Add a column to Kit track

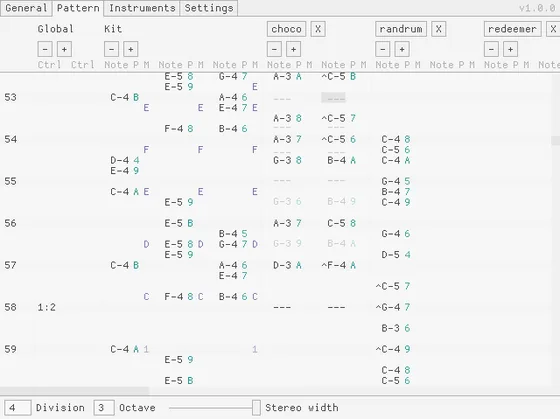(131, 49)
